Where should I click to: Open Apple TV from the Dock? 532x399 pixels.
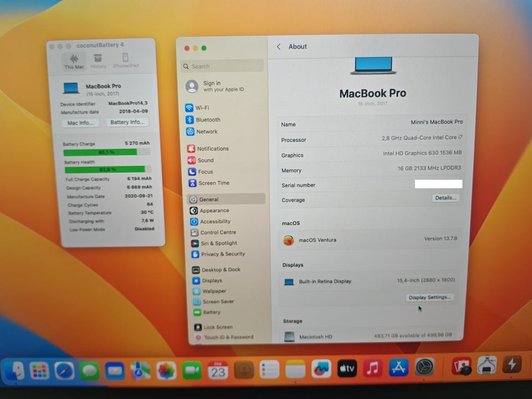[347, 369]
